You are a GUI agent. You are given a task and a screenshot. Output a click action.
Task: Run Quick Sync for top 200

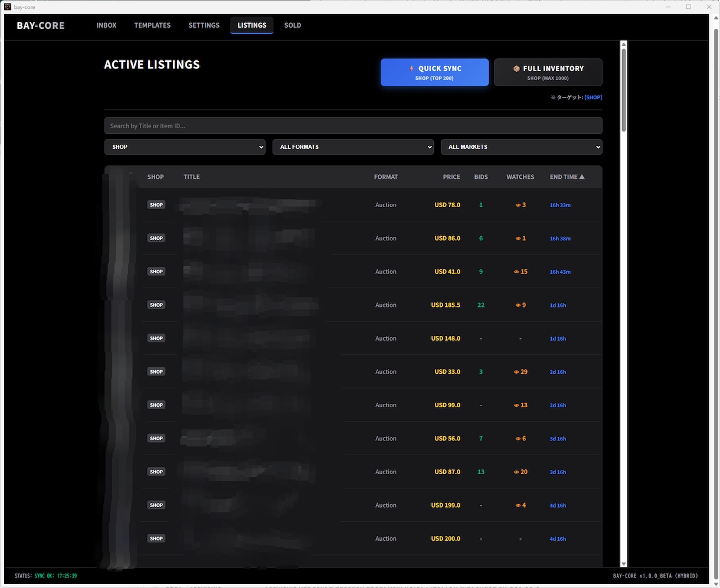(435, 73)
